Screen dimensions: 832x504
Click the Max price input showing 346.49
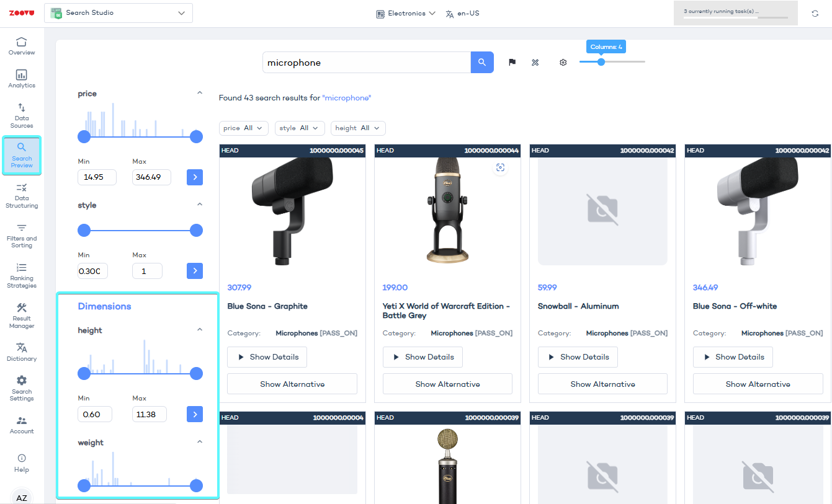(x=151, y=177)
